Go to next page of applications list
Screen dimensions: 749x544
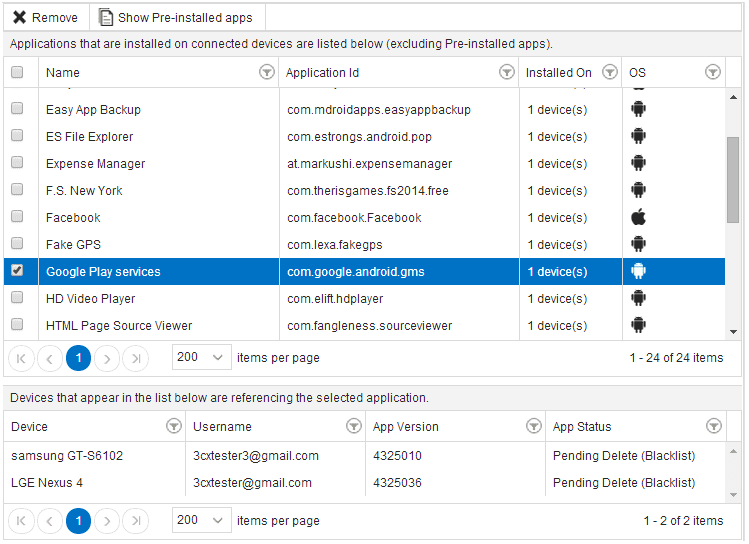coord(107,358)
